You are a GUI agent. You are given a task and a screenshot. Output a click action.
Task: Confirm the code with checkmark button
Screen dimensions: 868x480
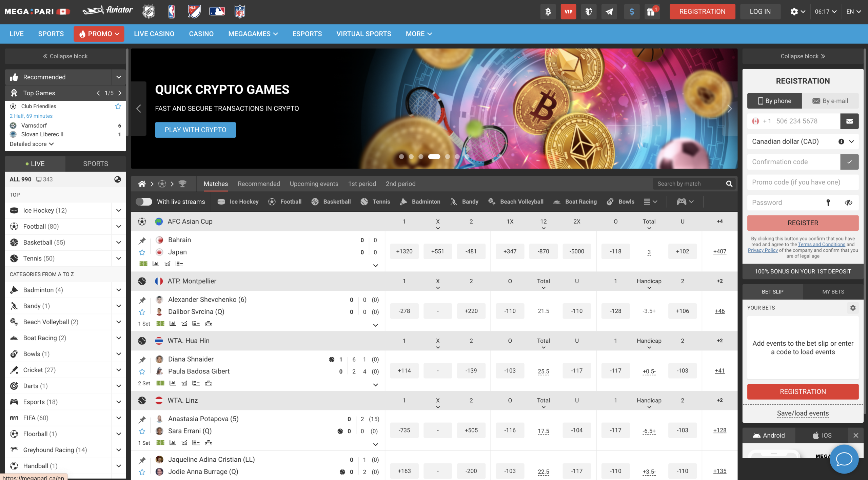849,162
